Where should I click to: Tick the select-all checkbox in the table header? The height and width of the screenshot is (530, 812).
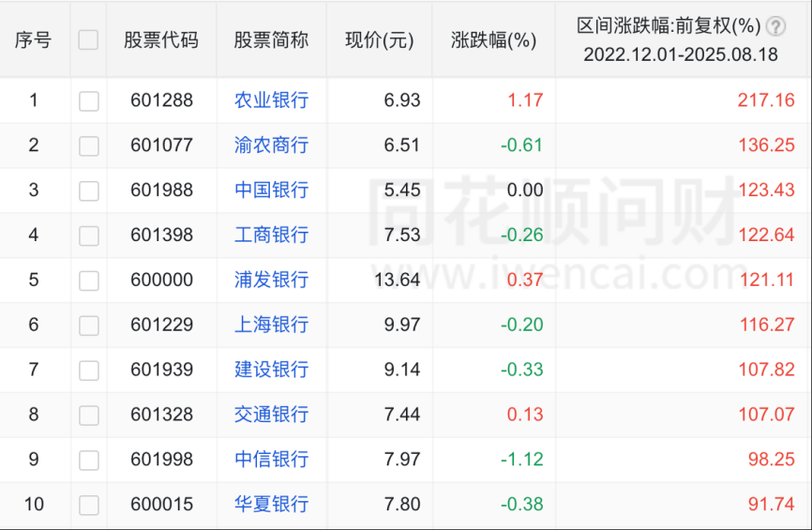coord(88,40)
